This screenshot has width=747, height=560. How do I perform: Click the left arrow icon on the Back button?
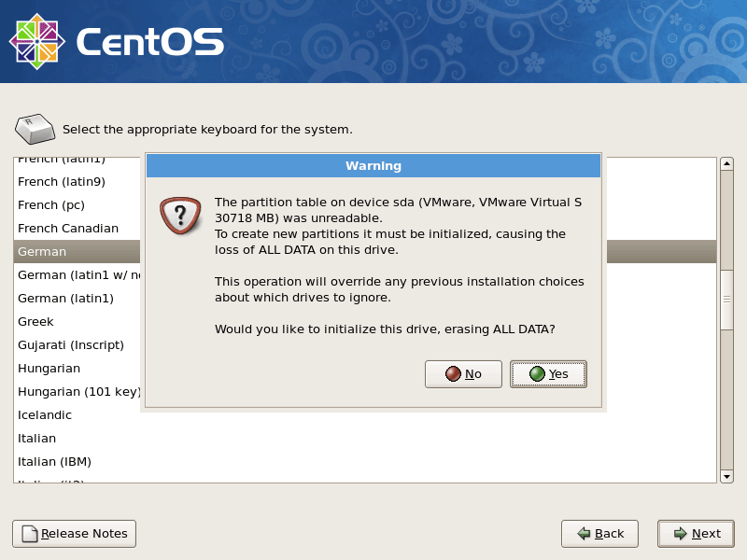coord(583,534)
